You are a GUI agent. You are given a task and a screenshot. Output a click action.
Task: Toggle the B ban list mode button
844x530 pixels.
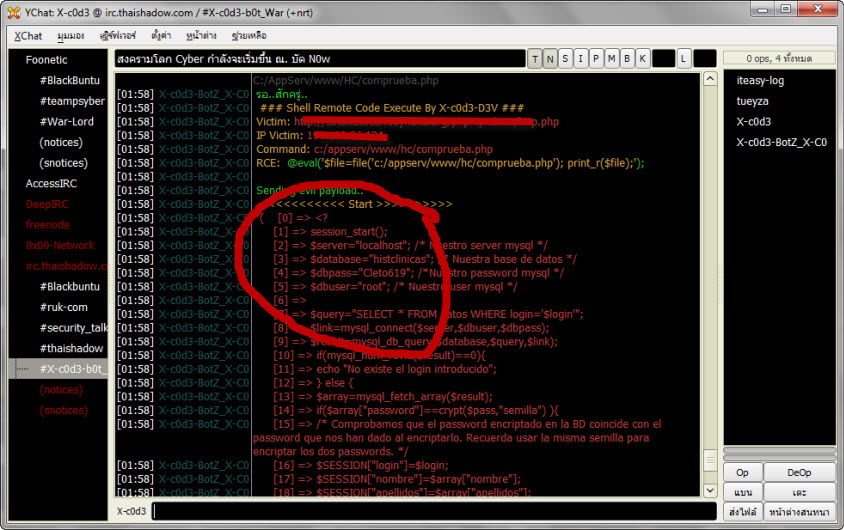[627, 59]
